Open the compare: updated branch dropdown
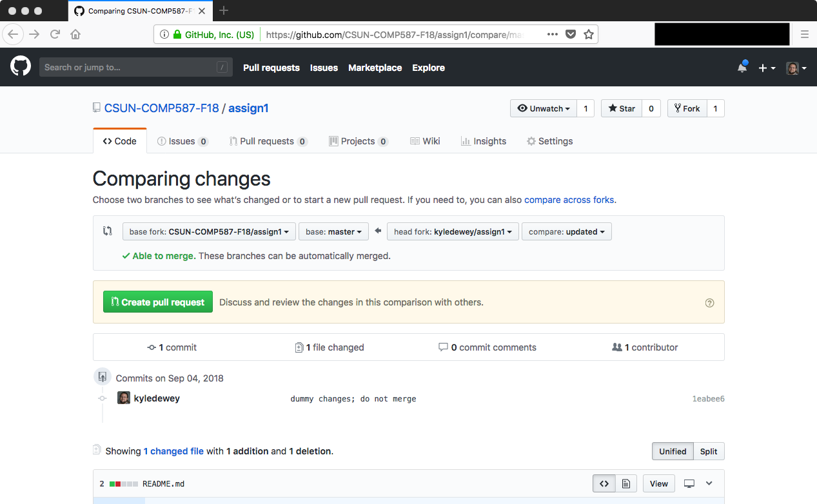Viewport: 817px width, 504px height. point(566,231)
